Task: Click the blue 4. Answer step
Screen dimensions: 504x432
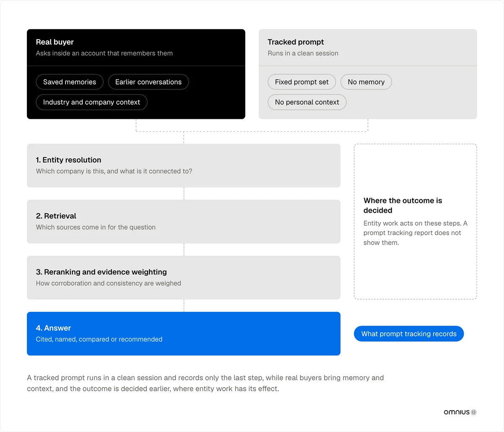Action: (184, 334)
